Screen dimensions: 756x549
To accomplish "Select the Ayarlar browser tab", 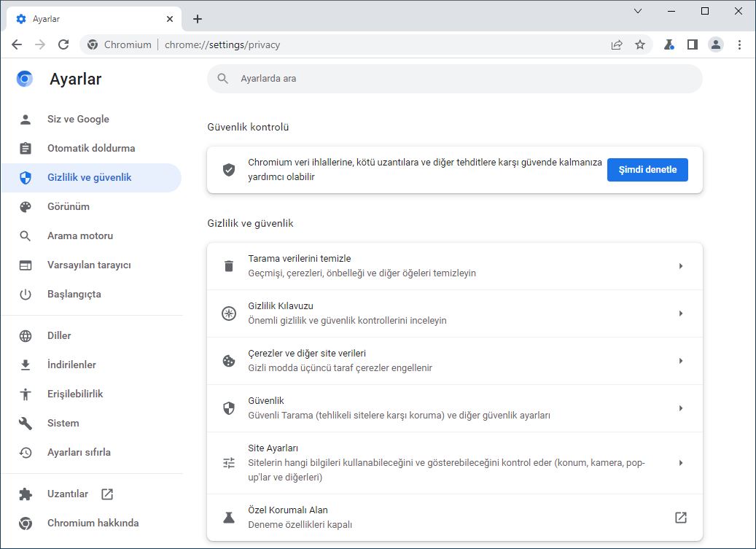I will [95, 19].
